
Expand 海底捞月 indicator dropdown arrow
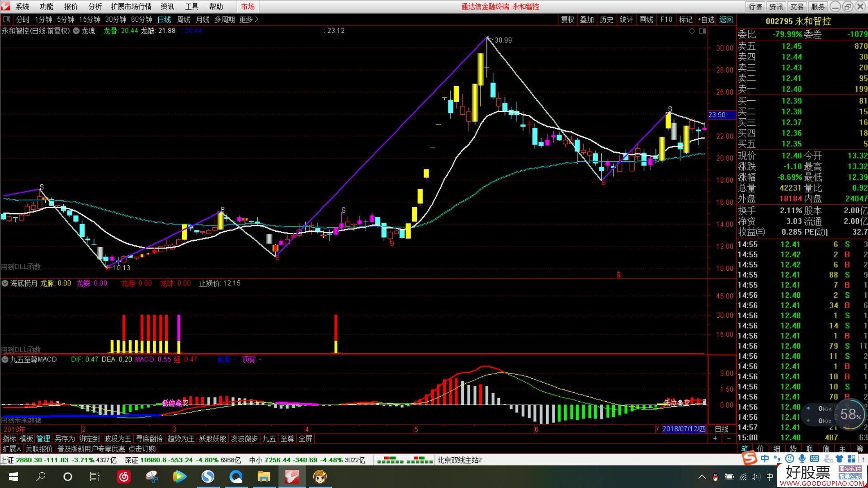coord(5,283)
